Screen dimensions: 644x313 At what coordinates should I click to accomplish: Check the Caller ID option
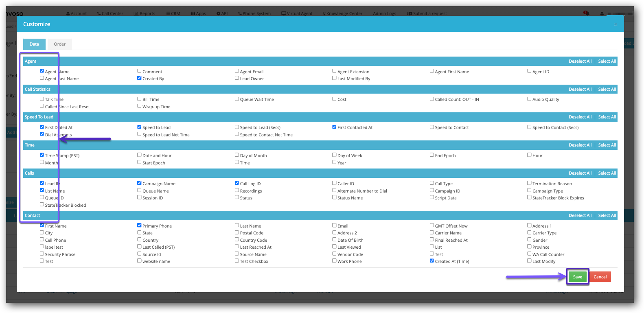(x=334, y=183)
